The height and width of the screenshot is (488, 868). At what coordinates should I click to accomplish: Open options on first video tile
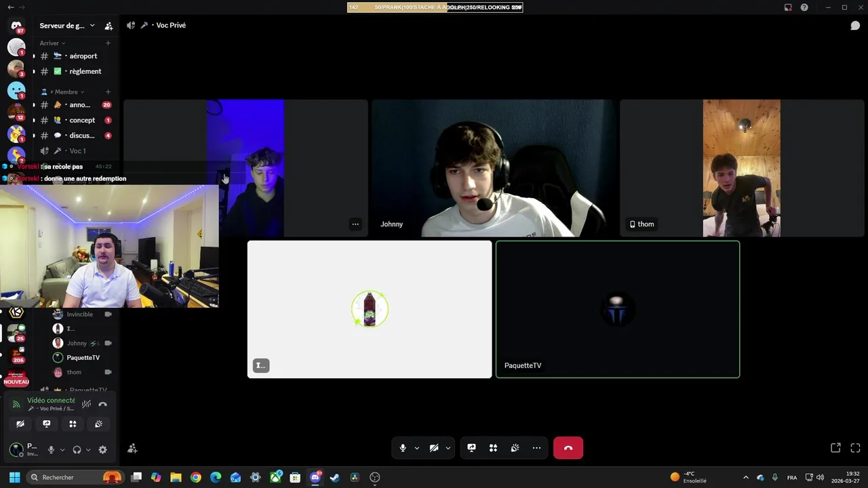pyautogui.click(x=355, y=224)
